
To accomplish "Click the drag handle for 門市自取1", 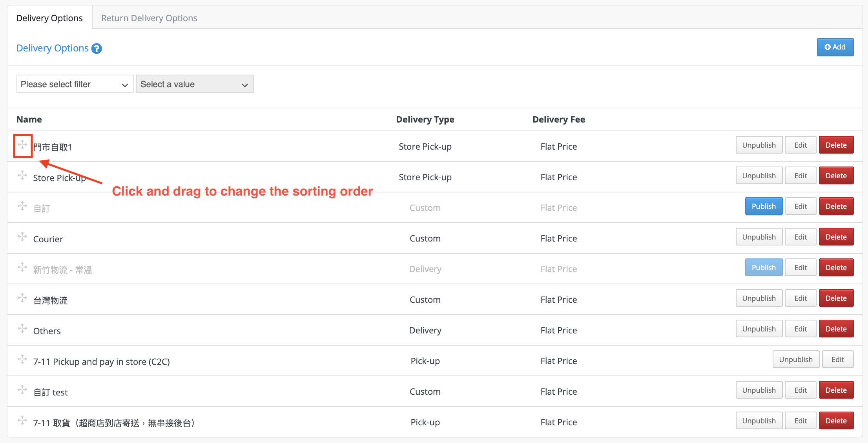I will (x=22, y=145).
